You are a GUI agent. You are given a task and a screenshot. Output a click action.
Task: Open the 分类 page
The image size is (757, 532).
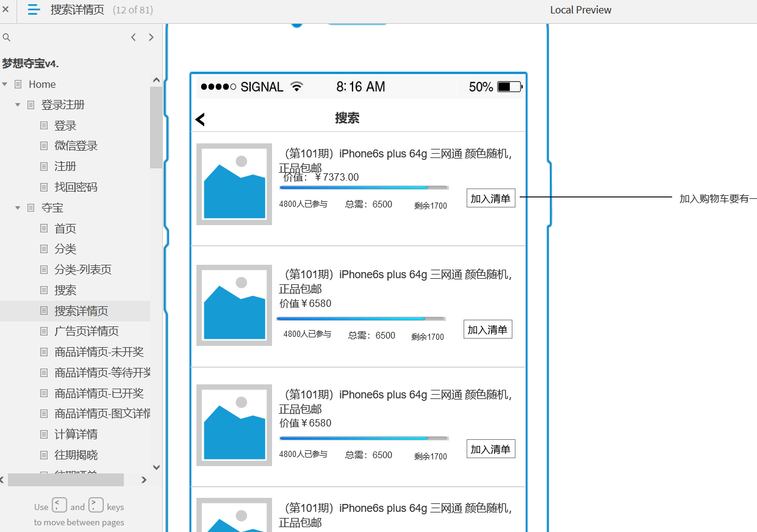(65, 249)
